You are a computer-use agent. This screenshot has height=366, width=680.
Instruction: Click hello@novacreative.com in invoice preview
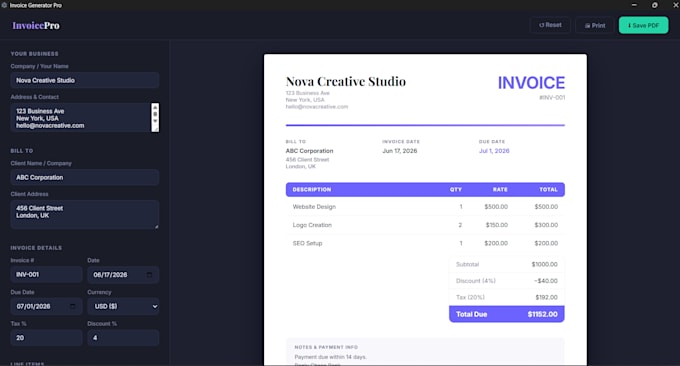(x=317, y=107)
